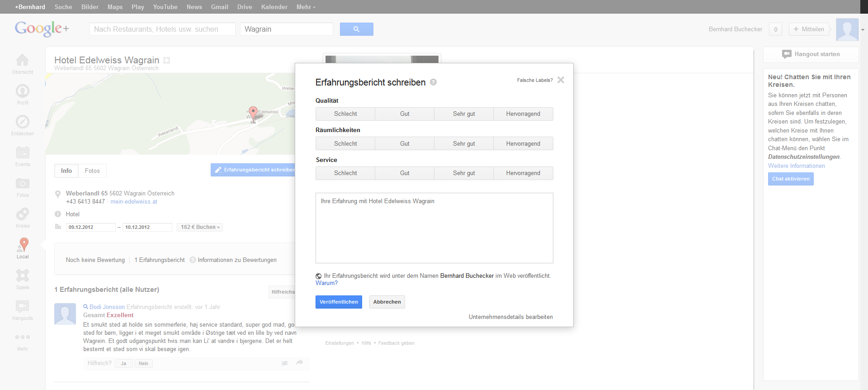Click the Warum? link
This screenshot has width=868, height=390.
tap(326, 283)
